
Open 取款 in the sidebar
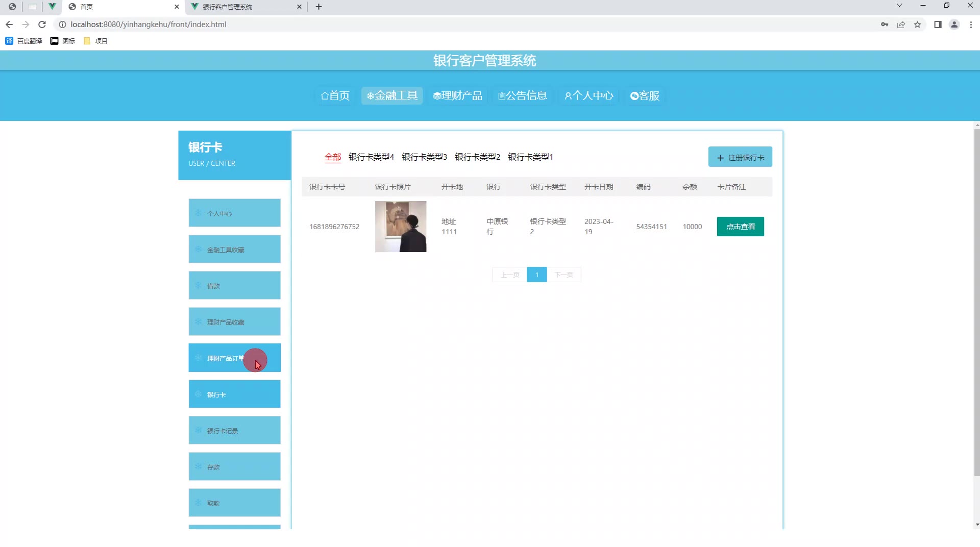(x=235, y=503)
